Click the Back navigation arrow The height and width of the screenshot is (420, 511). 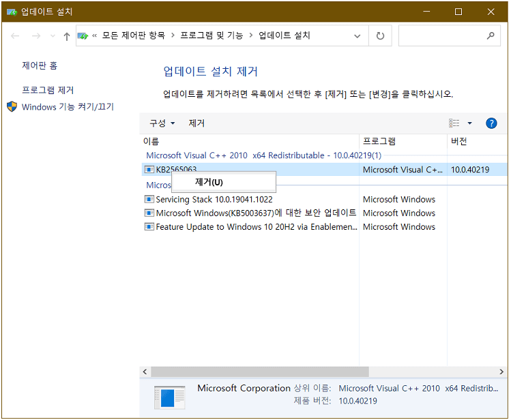pyautogui.click(x=15, y=36)
